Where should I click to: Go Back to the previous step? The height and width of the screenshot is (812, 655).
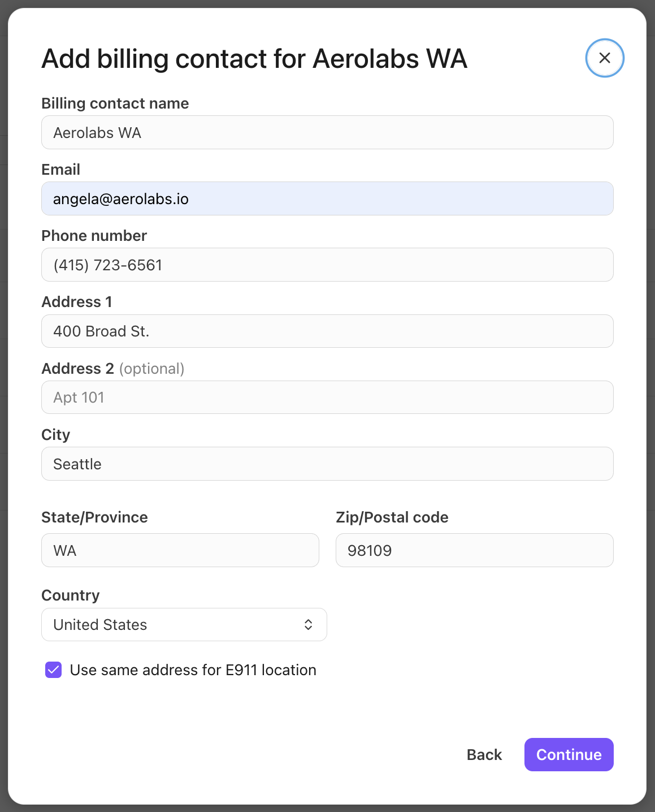[484, 754]
